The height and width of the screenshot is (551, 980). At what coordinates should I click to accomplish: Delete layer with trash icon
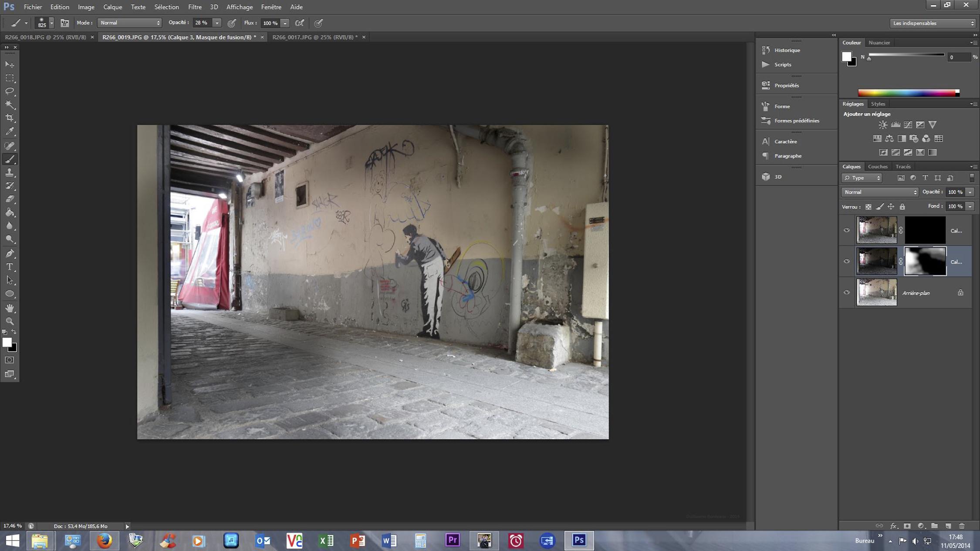[962, 526]
